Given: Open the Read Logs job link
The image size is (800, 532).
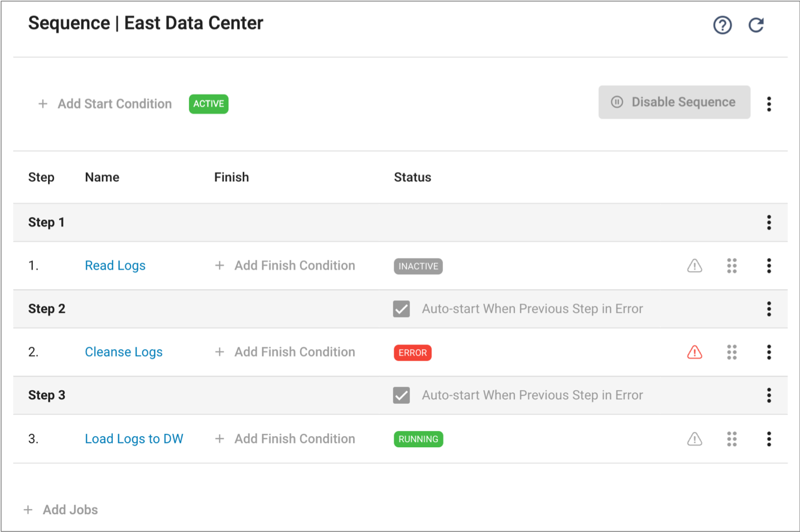Looking at the screenshot, I should [x=115, y=265].
